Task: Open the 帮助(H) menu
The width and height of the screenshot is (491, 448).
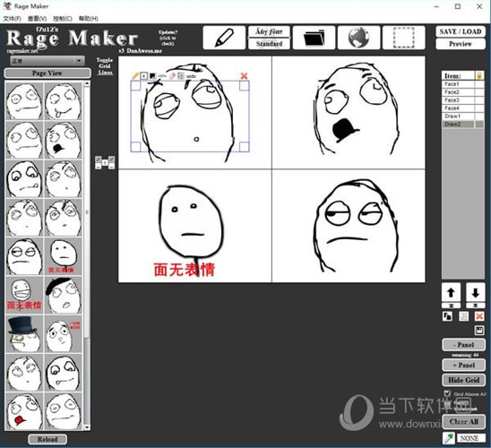Action: click(89, 19)
